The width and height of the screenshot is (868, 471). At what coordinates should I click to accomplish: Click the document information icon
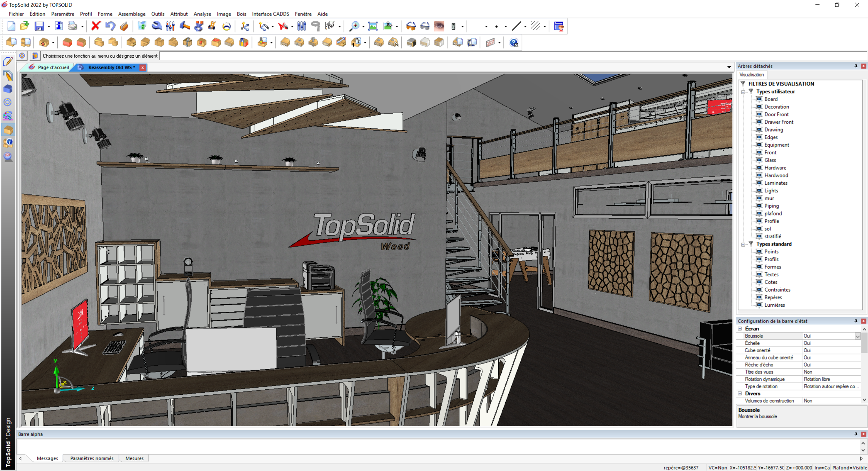click(59, 26)
